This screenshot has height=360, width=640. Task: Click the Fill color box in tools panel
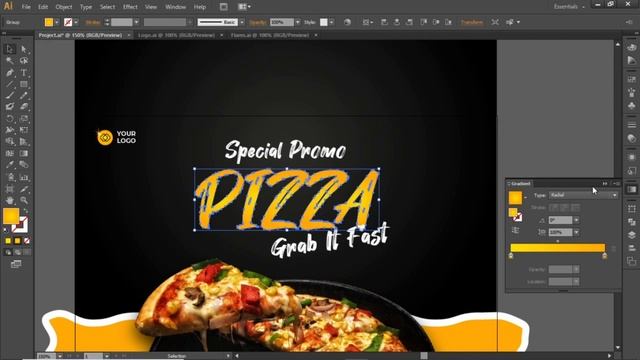[x=11, y=216]
